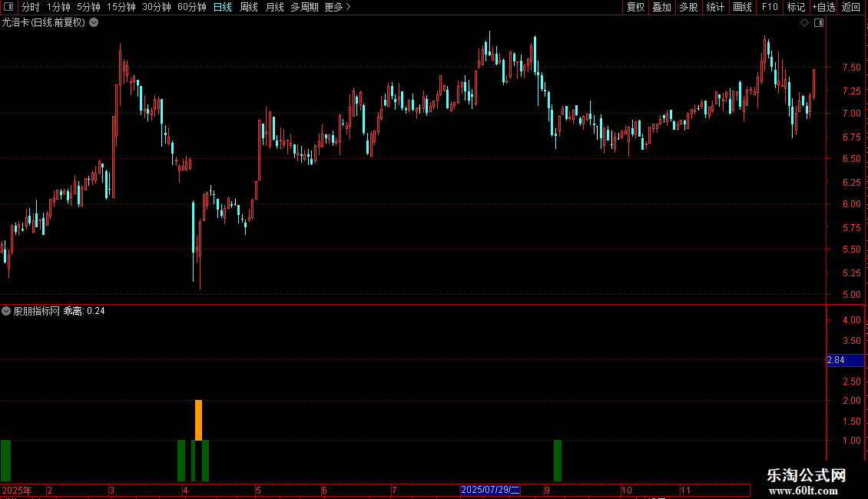The image size is (868, 499).
Task: Open the 复权 adjustment menu
Action: point(635,7)
